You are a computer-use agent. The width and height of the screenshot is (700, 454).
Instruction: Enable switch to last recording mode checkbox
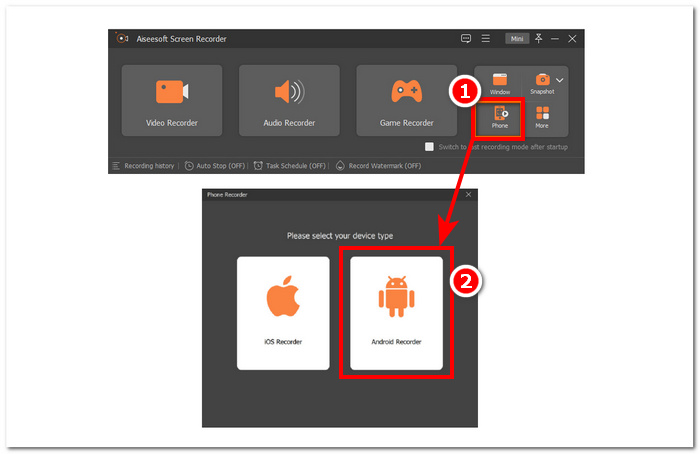coord(429,146)
